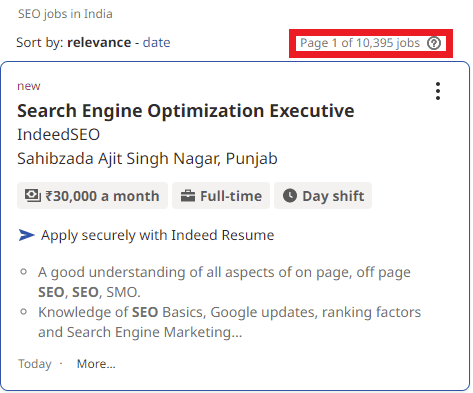This screenshot has width=473, height=393.
Task: Open the three-dot job options menu
Action: point(438,91)
